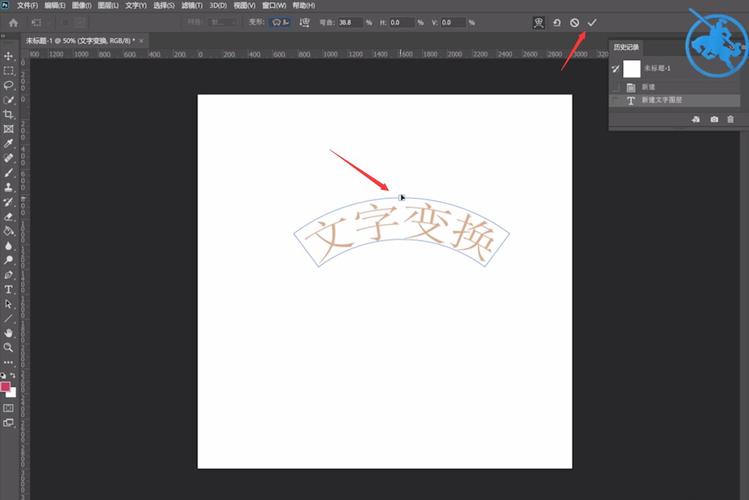Set history brush source for 未标题-1 snapshot
The height and width of the screenshot is (500, 749).
pyautogui.click(x=616, y=69)
